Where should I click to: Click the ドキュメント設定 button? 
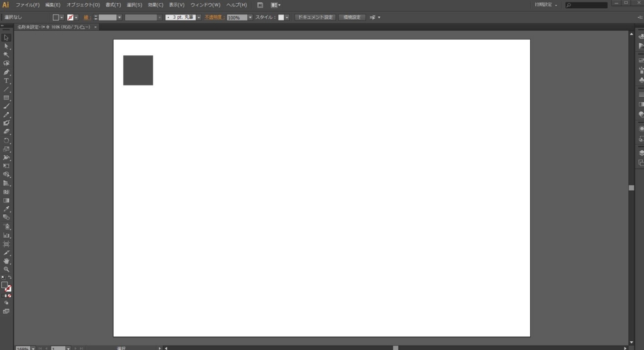point(316,17)
